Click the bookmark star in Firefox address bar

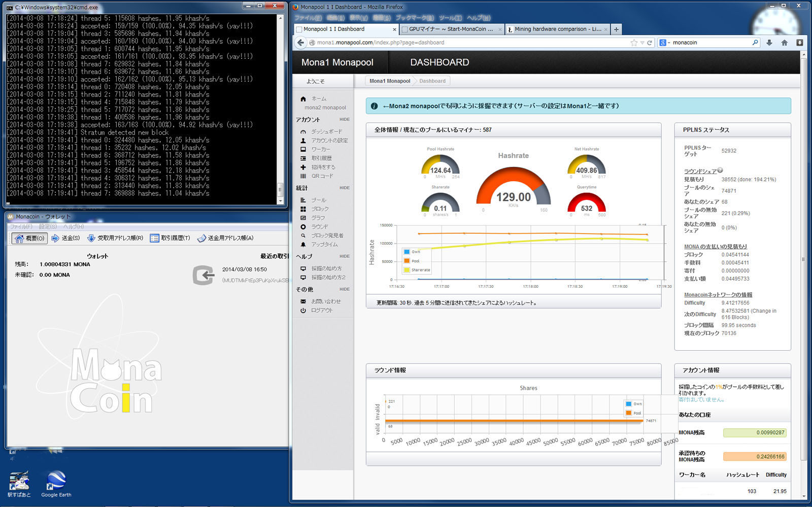tap(634, 43)
